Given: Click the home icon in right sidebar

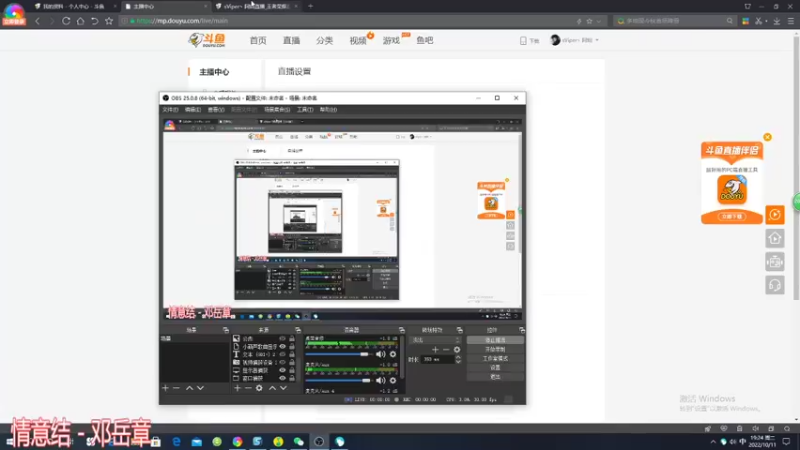Looking at the screenshot, I should click(x=775, y=238).
